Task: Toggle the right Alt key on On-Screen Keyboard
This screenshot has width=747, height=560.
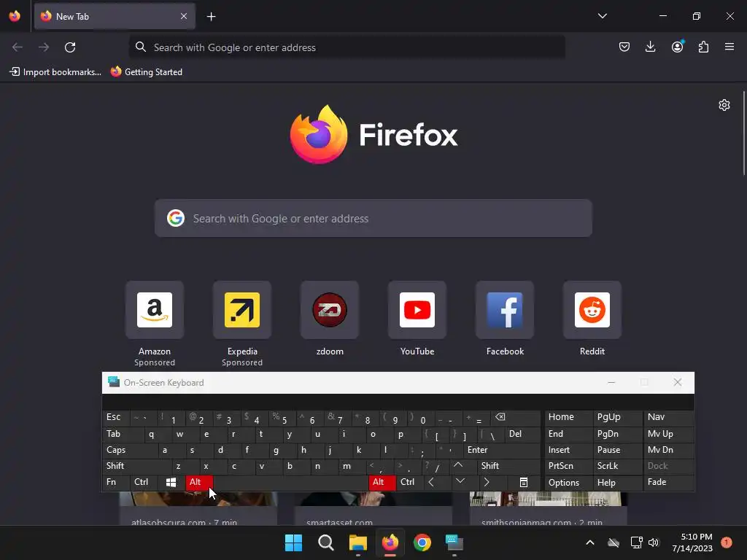Action: (382, 483)
